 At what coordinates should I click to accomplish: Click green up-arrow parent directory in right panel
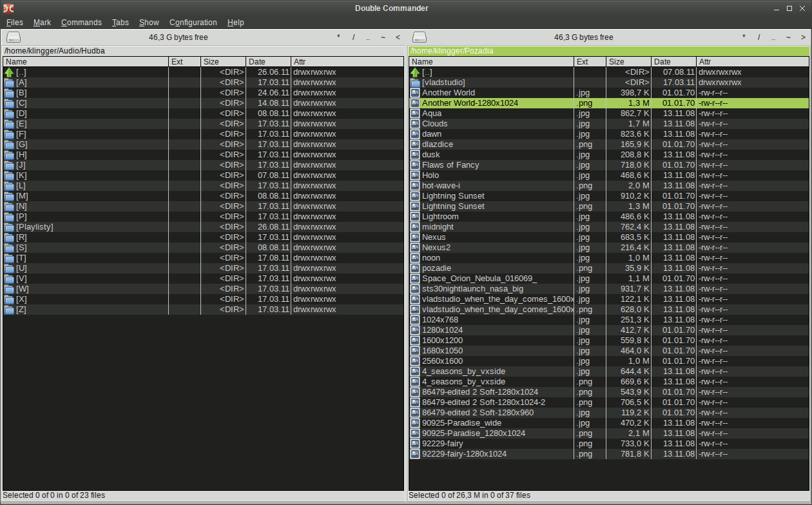pos(415,72)
